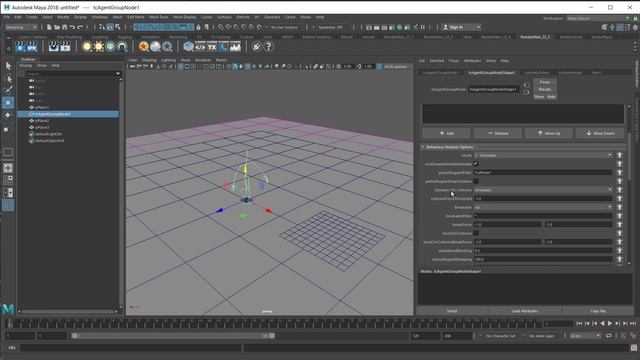
Task: Activate the Move tool in toolbox
Action: coord(8,103)
